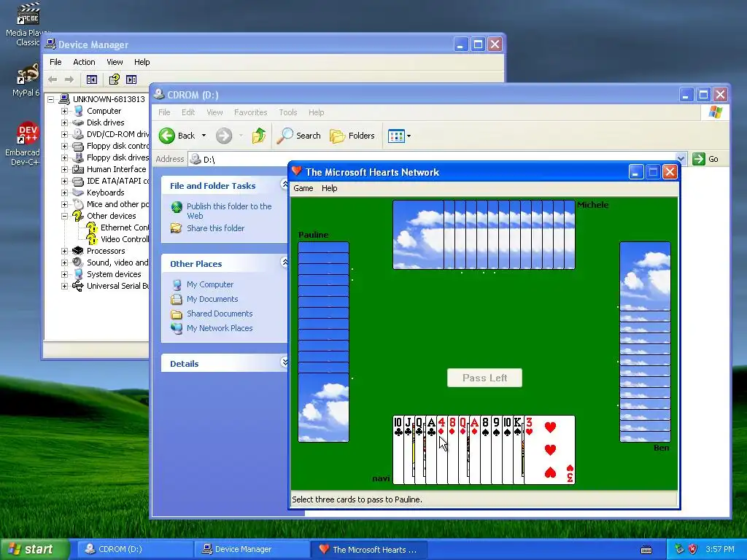Screen dimensions: 747x560
Task: Open the address bar dropdown arrow
Action: click(681, 159)
